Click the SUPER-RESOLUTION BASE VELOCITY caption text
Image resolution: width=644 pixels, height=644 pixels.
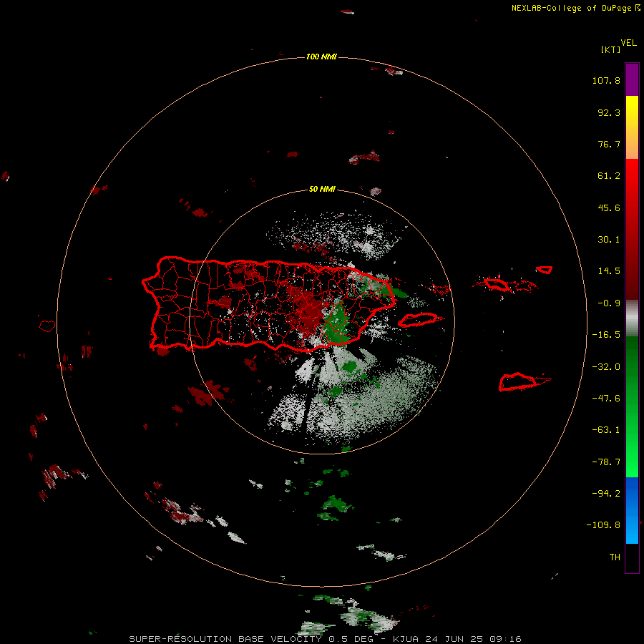(x=225, y=639)
